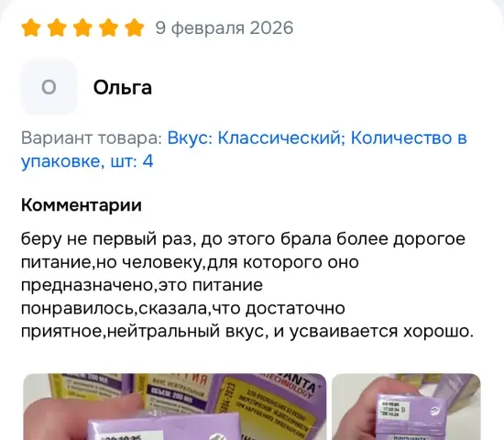Click the second rating star
Image resolution: width=504 pixels, height=440 pixels.
(x=57, y=27)
